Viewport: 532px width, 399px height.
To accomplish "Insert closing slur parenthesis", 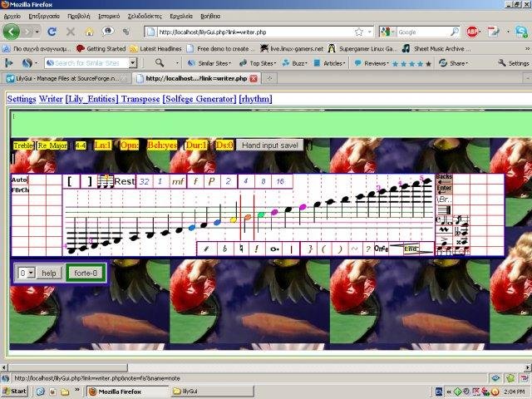I will [x=340, y=249].
